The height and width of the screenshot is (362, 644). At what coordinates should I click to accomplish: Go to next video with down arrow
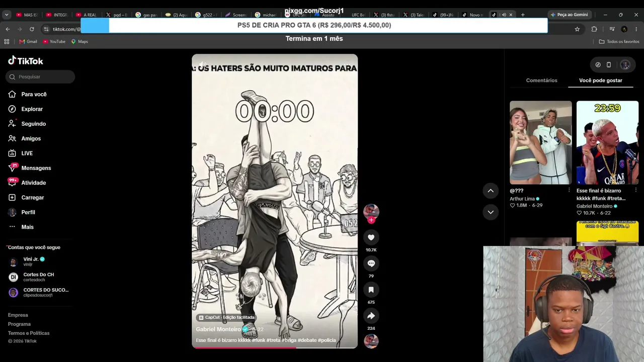pos(491,212)
